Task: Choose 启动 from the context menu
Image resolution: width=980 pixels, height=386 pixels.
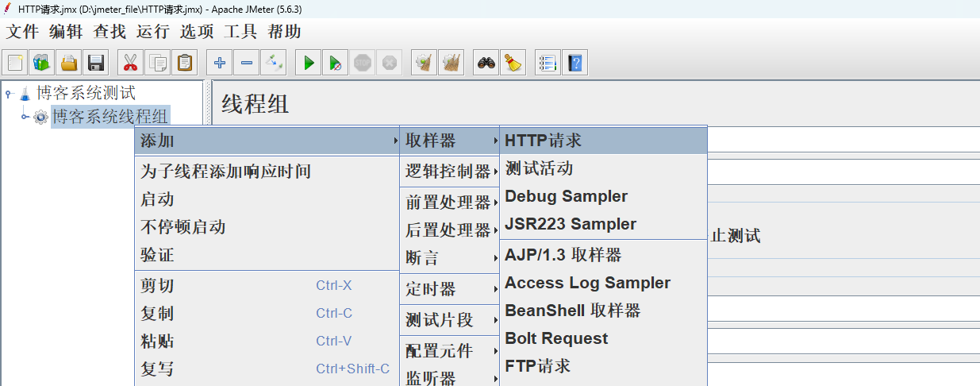Action: (267, 199)
